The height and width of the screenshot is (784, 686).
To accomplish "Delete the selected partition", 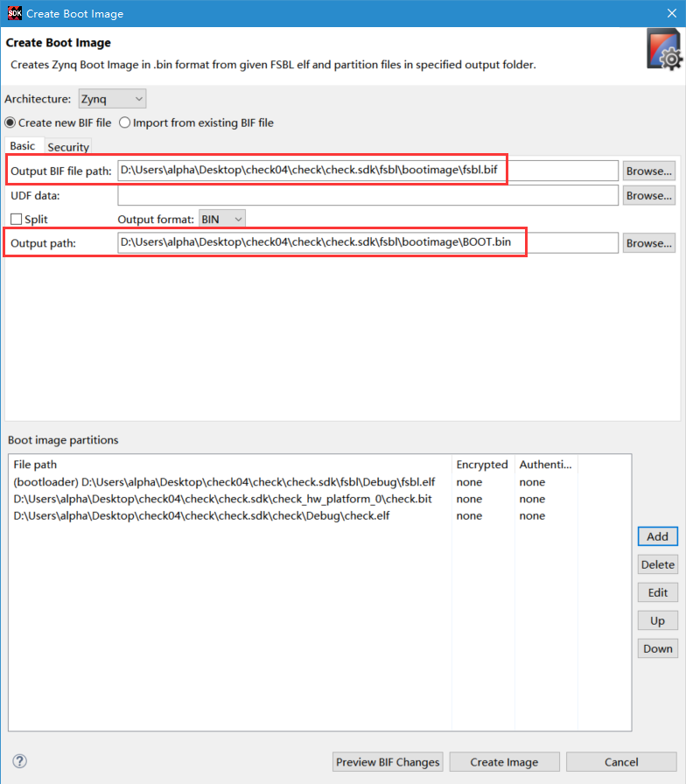I will click(x=657, y=564).
